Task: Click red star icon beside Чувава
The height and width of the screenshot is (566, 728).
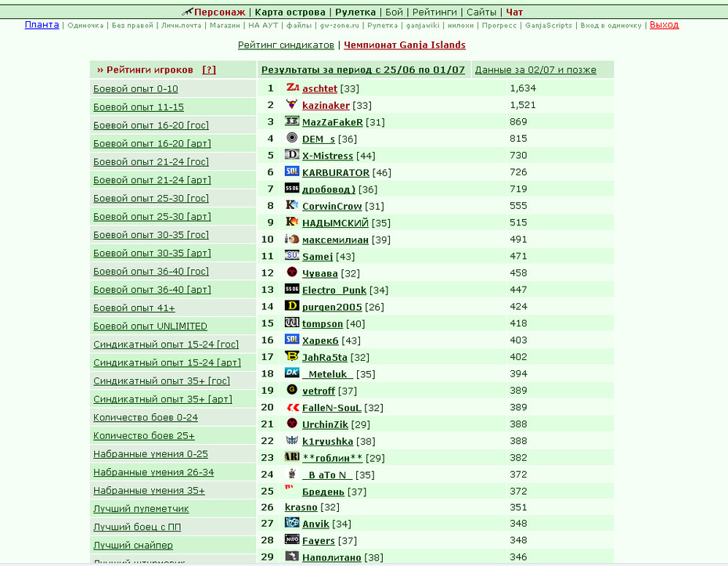Action: coord(292,272)
